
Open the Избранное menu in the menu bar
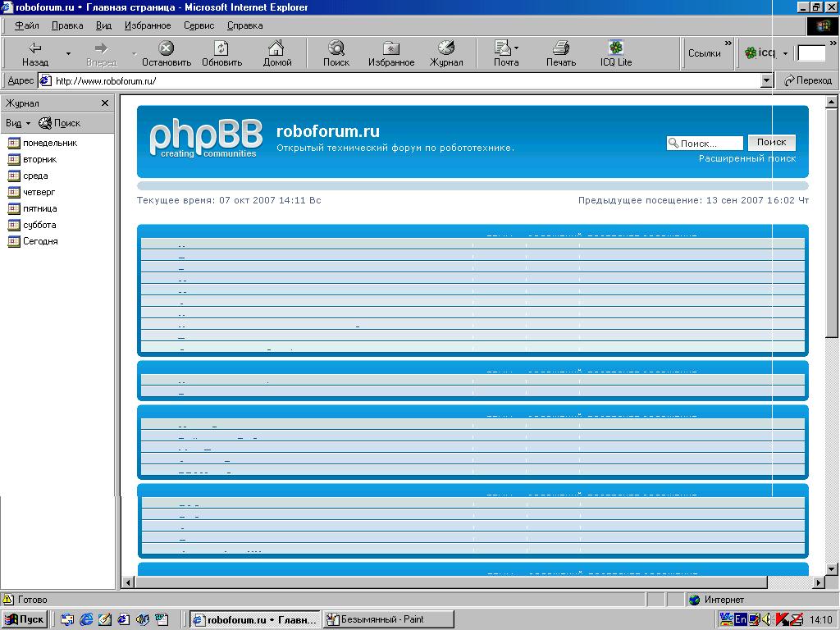148,25
